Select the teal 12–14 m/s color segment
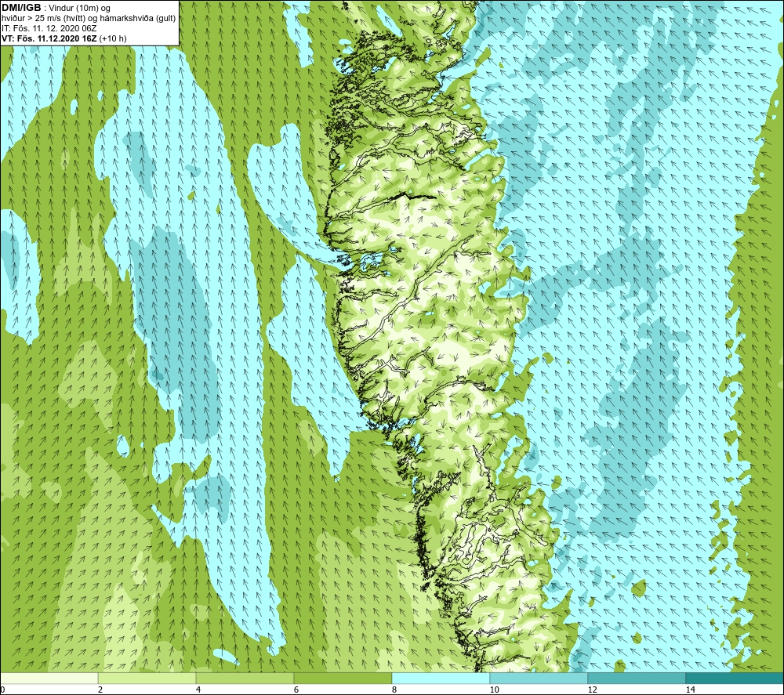The width and height of the screenshot is (784, 695). (x=637, y=678)
